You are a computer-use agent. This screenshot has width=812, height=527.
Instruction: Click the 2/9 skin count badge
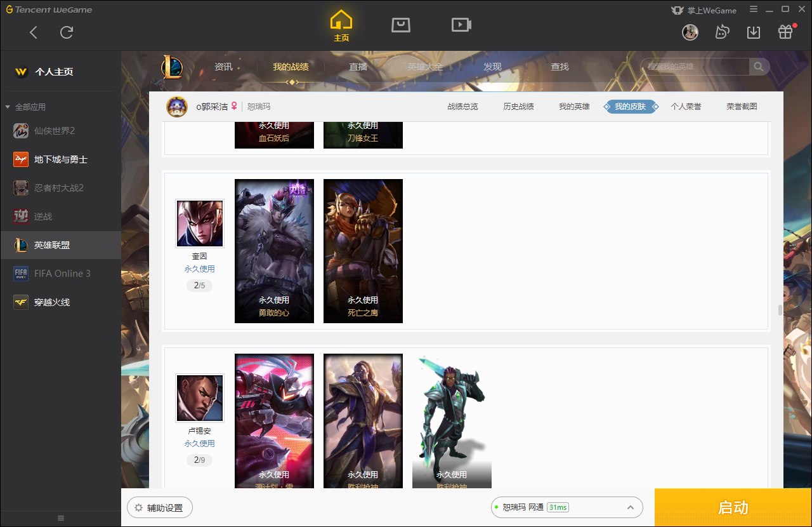pos(199,460)
